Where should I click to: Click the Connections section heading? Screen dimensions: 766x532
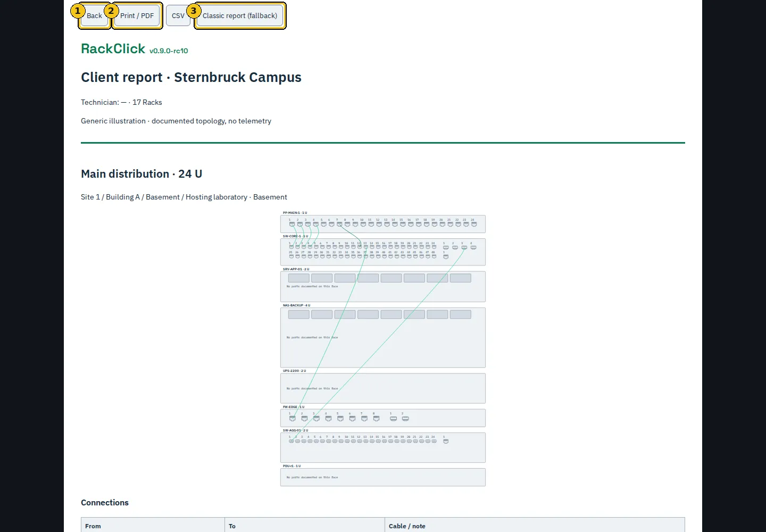[x=105, y=503]
